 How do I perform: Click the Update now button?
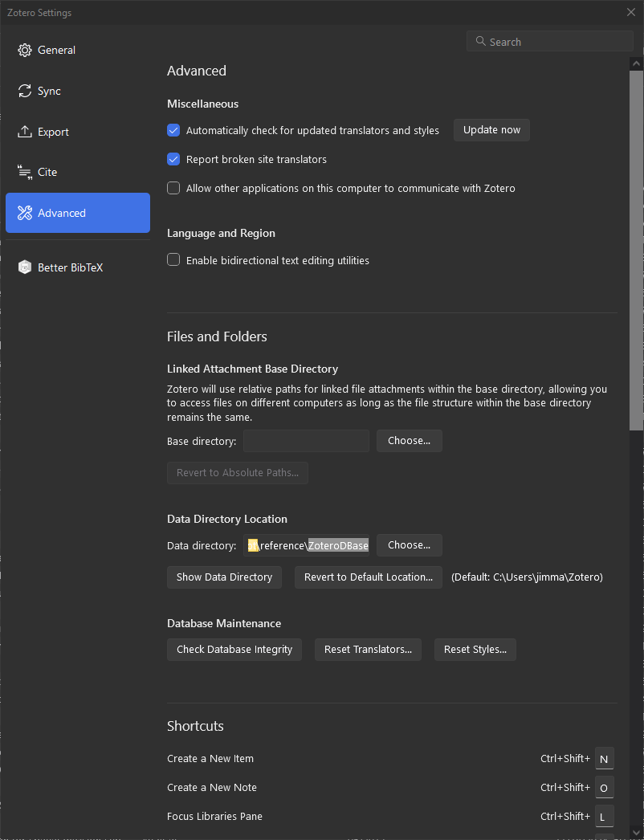(x=492, y=130)
